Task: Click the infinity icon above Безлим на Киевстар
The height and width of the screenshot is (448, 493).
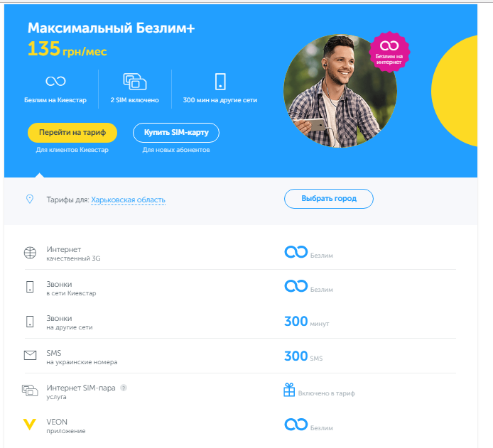Action: (55, 81)
